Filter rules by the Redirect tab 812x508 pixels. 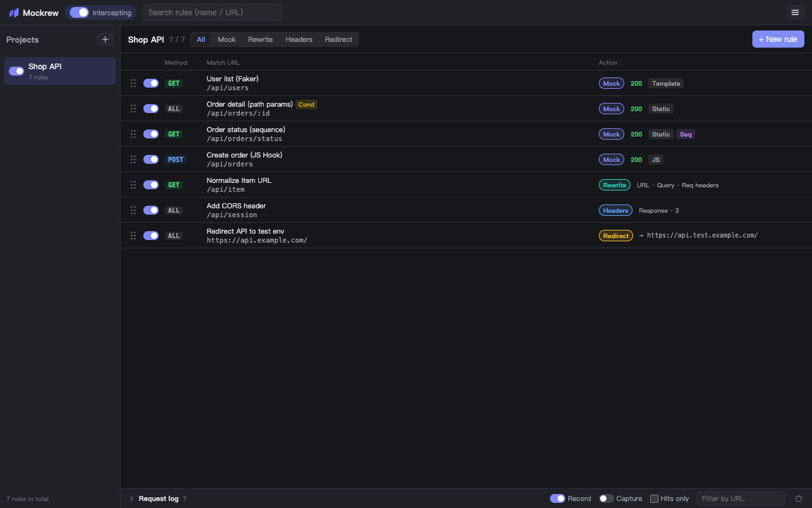click(x=339, y=39)
